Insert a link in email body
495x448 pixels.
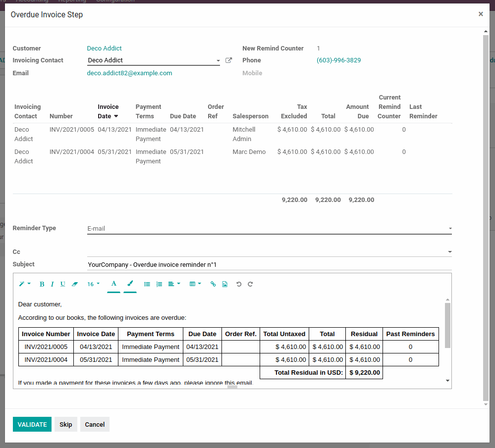pyautogui.click(x=213, y=284)
